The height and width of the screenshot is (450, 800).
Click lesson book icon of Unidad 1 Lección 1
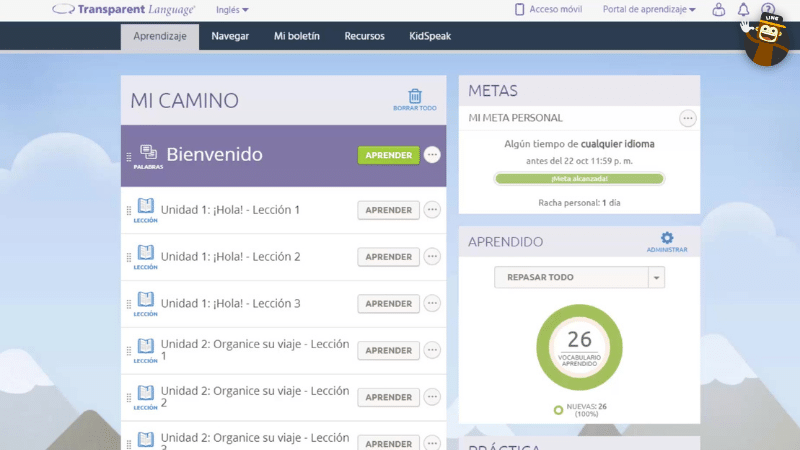(145, 210)
